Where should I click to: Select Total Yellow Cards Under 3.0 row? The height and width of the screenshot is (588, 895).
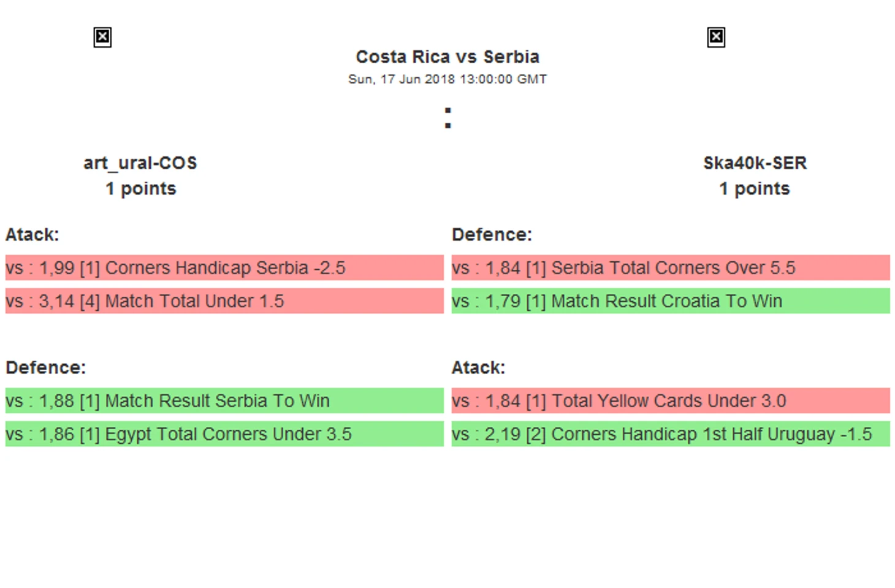point(671,401)
